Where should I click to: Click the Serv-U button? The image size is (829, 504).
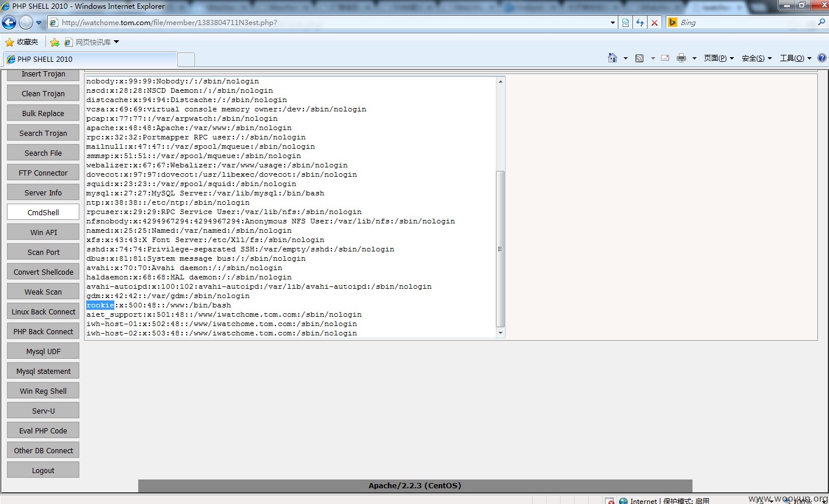[43, 411]
